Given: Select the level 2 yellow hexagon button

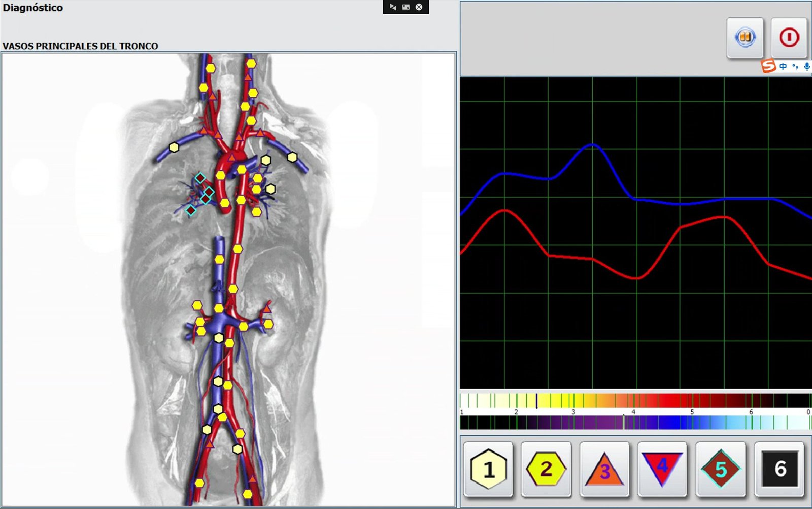Looking at the screenshot, I should (x=546, y=469).
